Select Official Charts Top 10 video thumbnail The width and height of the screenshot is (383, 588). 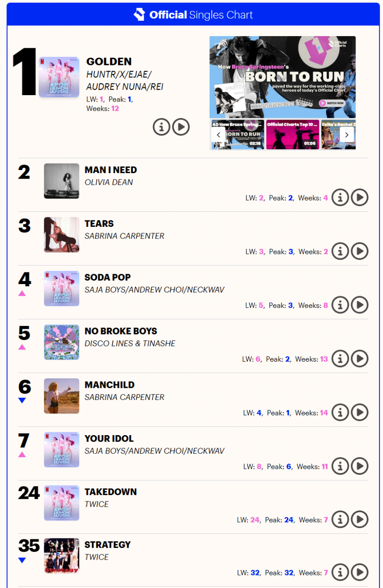292,134
